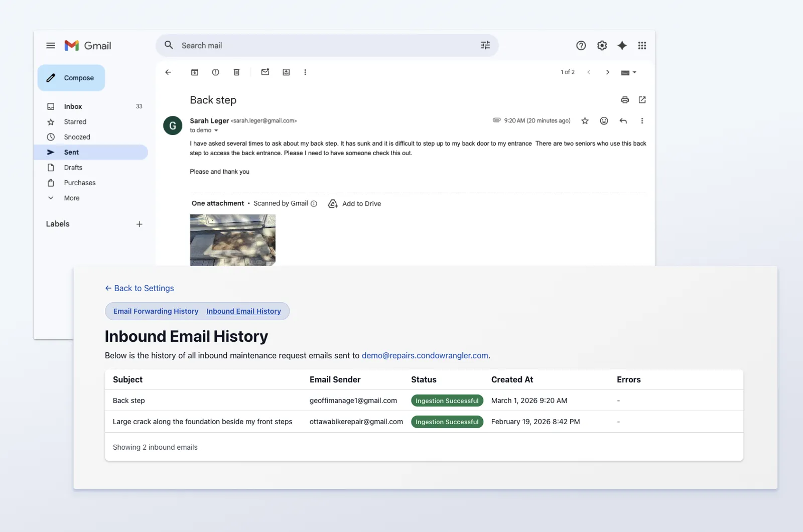Go to the older email chevron
803x532 pixels.
point(608,72)
